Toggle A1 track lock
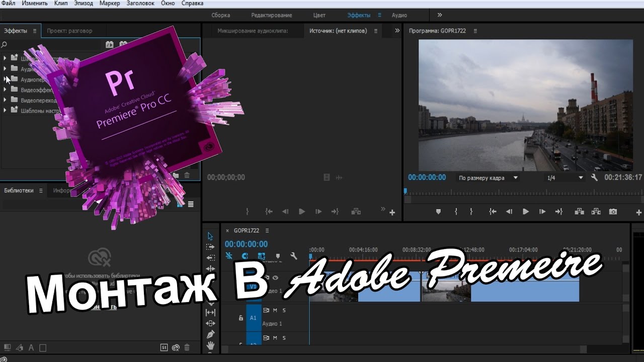This screenshot has height=362, width=644. click(240, 318)
